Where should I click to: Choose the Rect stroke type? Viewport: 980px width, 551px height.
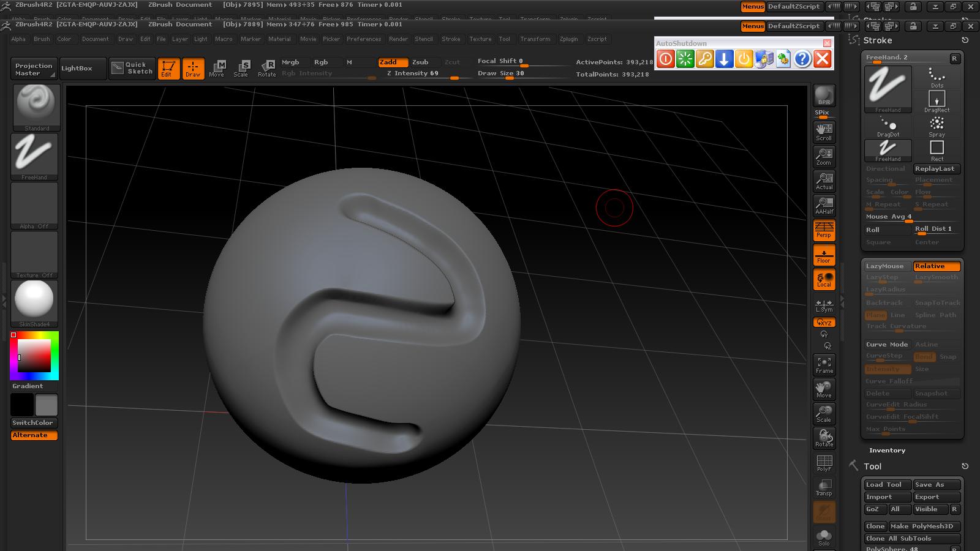pyautogui.click(x=937, y=151)
